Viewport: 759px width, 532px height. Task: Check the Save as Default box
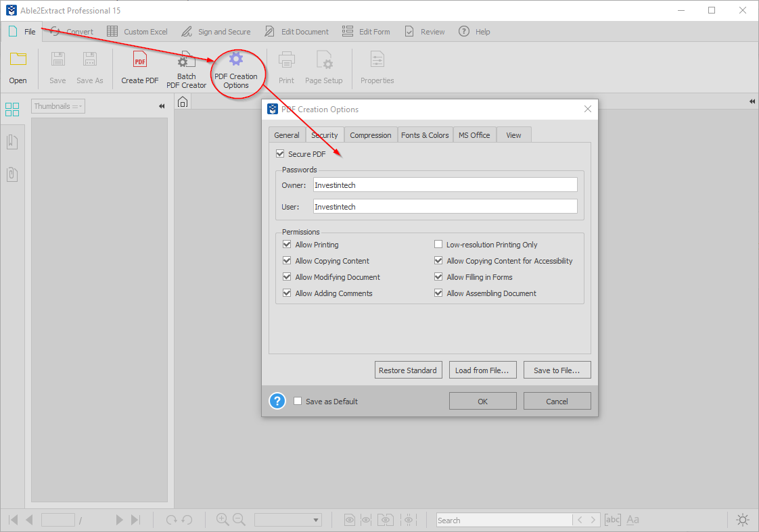click(298, 401)
